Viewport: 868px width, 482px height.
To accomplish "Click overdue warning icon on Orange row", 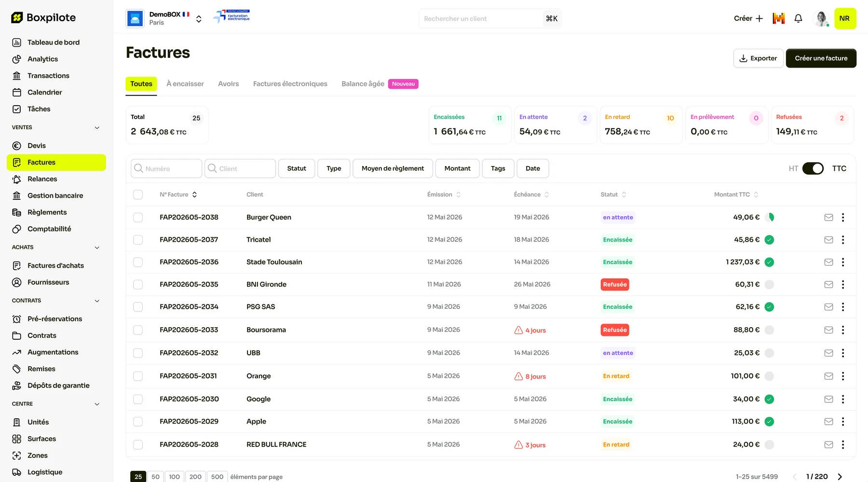I will coord(518,376).
